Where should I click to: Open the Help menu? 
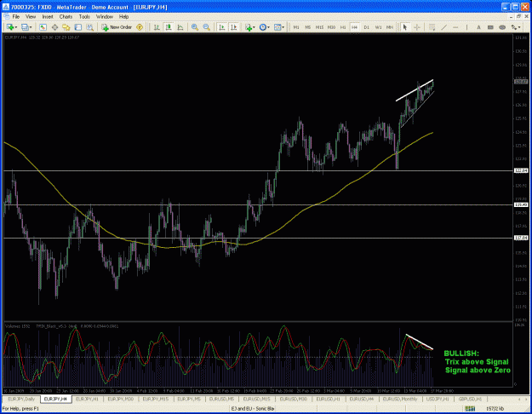click(x=123, y=17)
